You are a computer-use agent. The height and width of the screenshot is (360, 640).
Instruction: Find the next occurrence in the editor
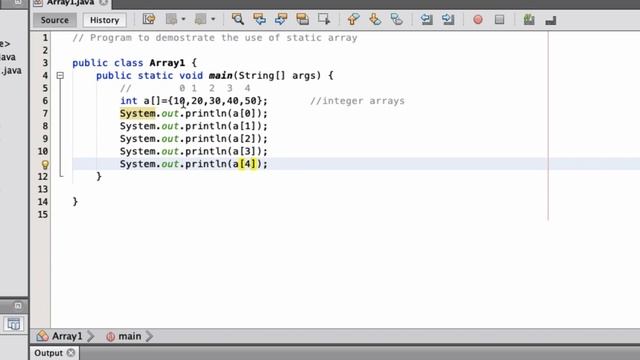(x=281, y=19)
